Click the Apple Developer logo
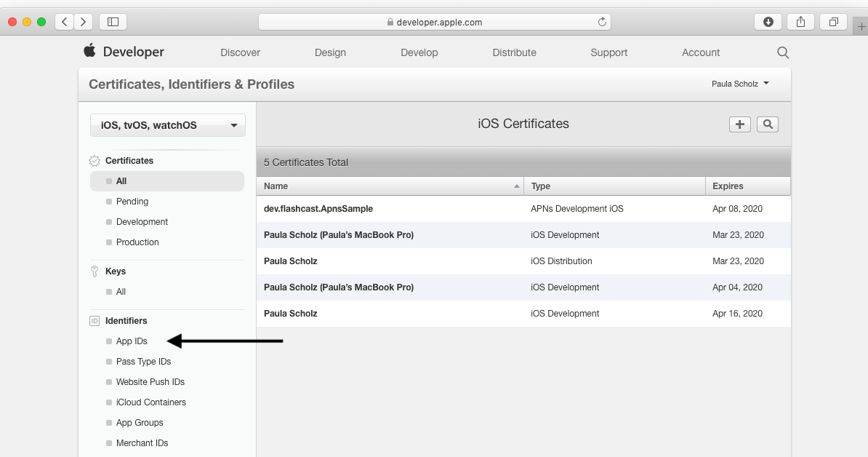The image size is (868, 457). tap(124, 52)
